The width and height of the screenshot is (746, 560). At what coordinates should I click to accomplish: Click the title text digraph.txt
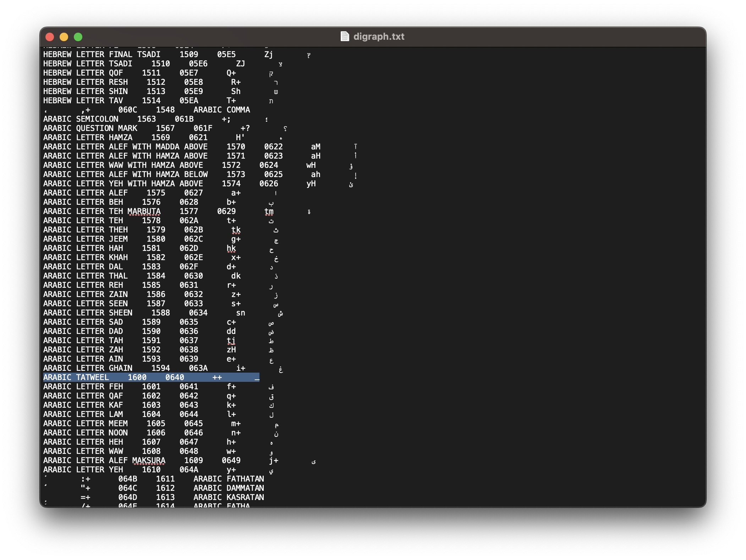(379, 37)
